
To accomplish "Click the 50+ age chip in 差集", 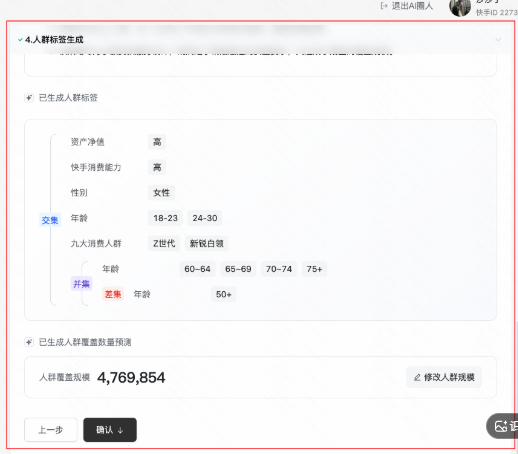I will [x=224, y=294].
